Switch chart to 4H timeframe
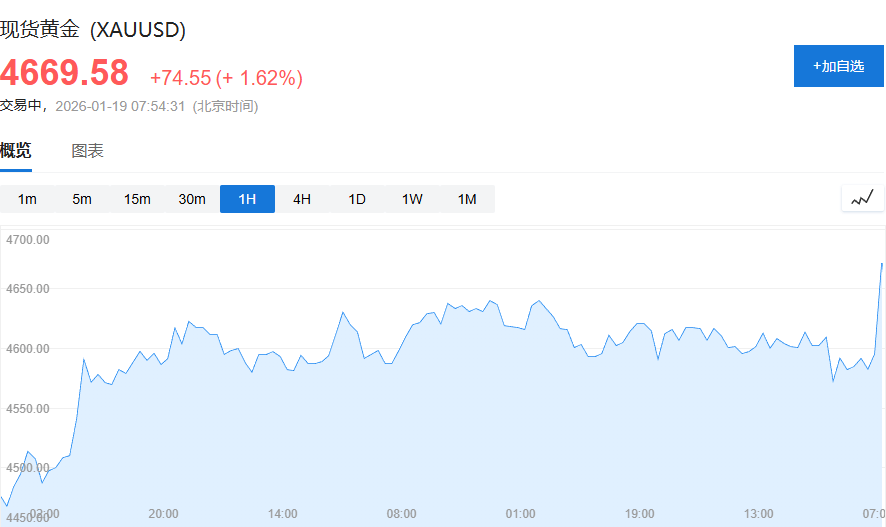Viewport: 886px width, 527px height. [x=302, y=199]
